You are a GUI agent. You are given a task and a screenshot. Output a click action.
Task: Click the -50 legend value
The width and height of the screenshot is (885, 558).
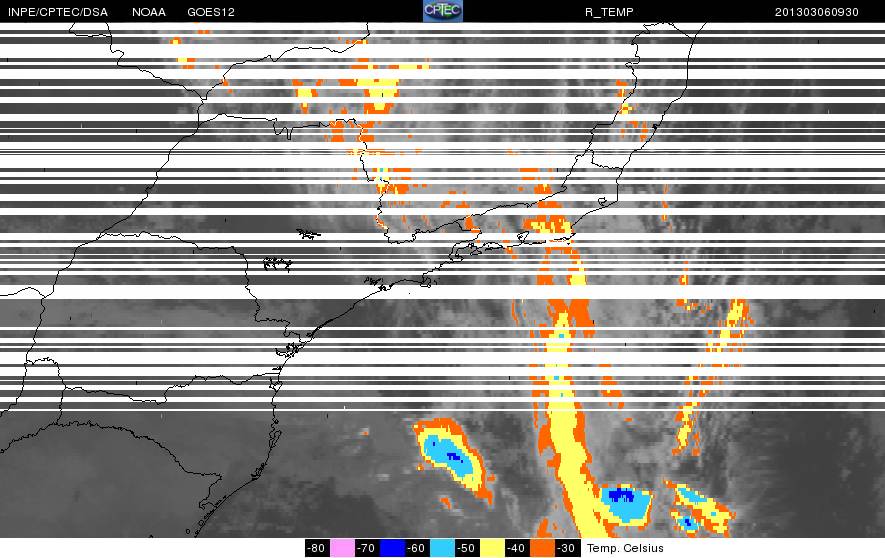coord(467,548)
